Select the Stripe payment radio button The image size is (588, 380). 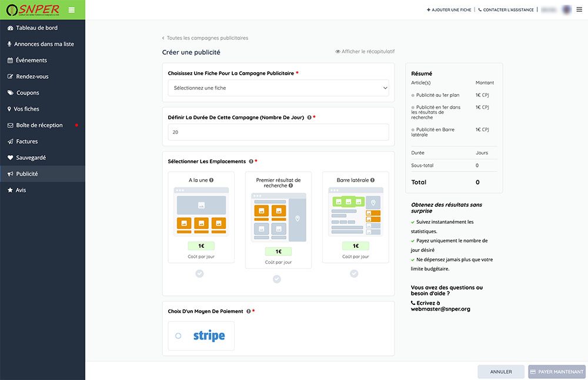coord(178,336)
